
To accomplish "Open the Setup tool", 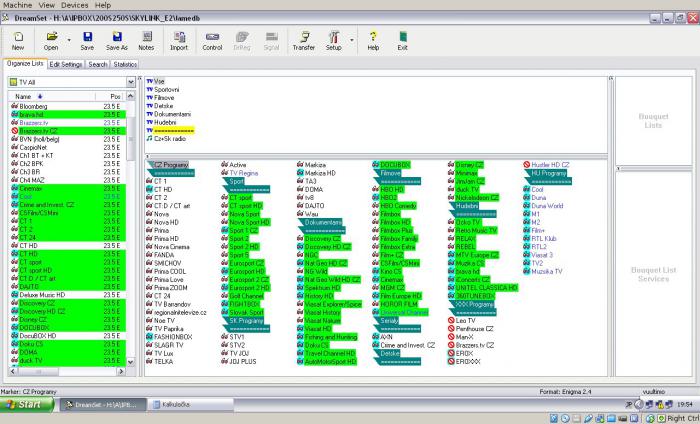I will point(333,41).
